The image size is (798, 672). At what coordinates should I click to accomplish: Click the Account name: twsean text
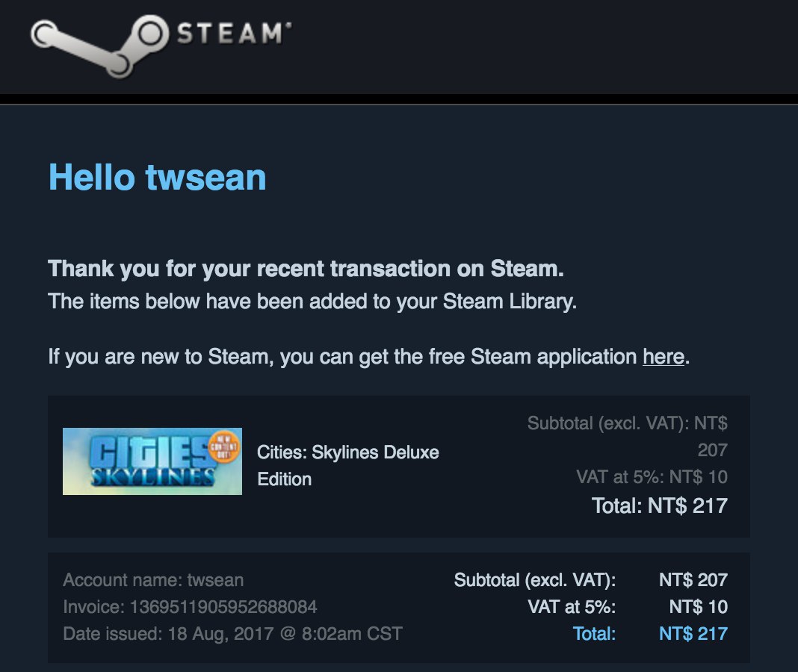pos(153,580)
